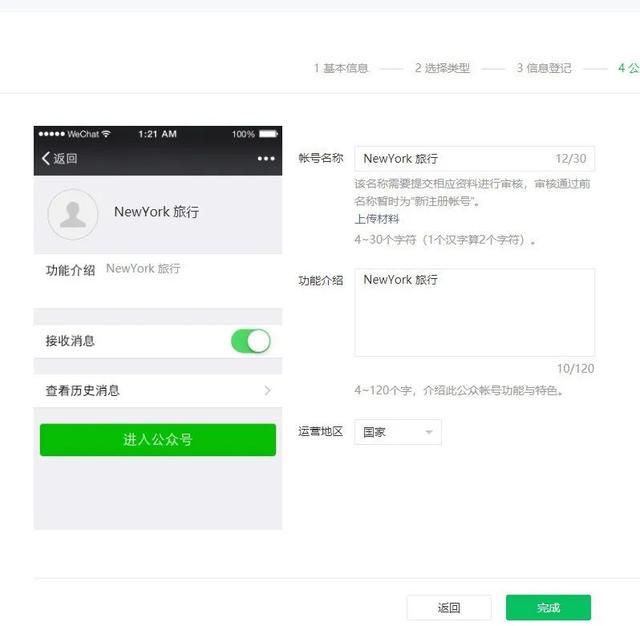Click the battery icon in phone status bar
The width and height of the screenshot is (640, 626).
coord(268,134)
